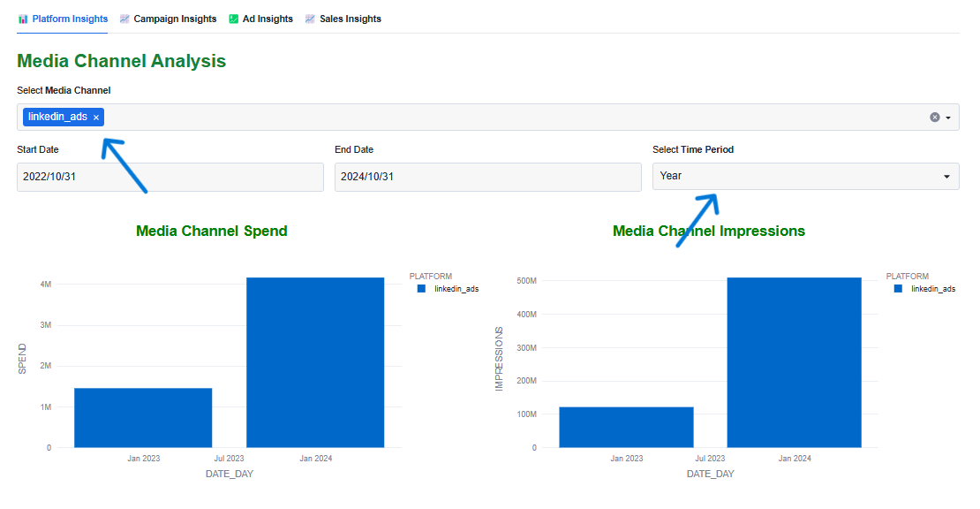Image resolution: width=980 pixels, height=509 pixels.
Task: Click the 2023 bar in Spend chart
Action: (143, 417)
